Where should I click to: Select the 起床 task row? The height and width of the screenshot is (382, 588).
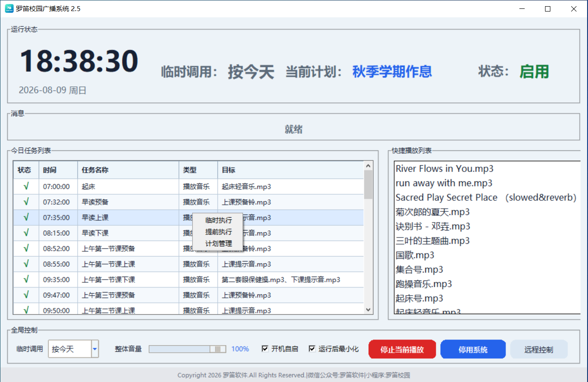(189, 187)
